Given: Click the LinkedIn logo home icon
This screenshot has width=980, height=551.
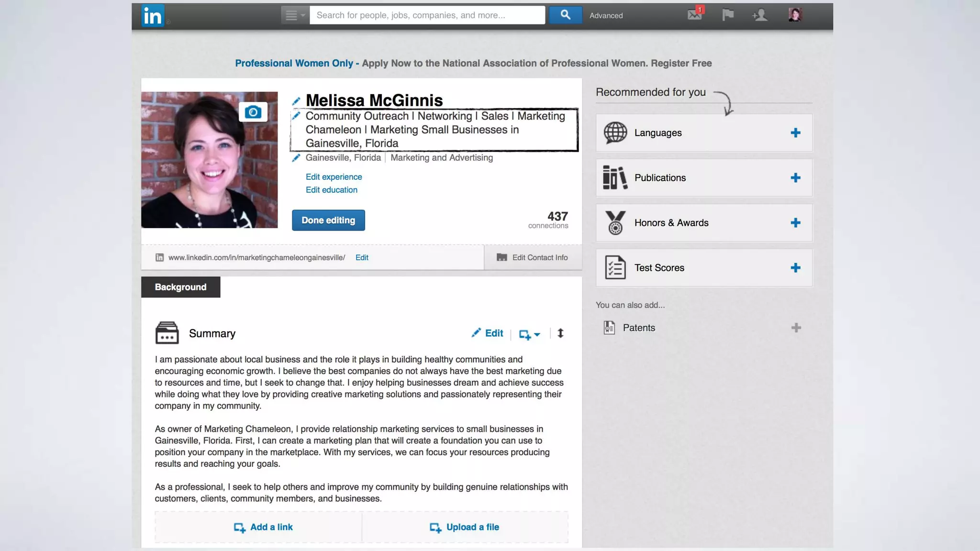Looking at the screenshot, I should click(x=153, y=16).
